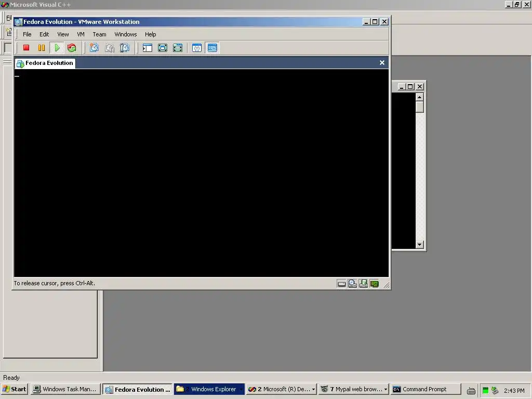Click the VMware window resize grip icon
The image size is (532, 399).
pyautogui.click(x=387, y=285)
